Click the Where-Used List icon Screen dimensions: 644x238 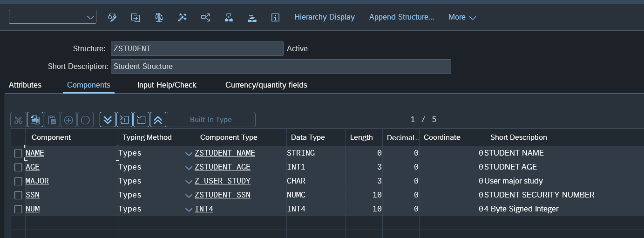point(205,17)
